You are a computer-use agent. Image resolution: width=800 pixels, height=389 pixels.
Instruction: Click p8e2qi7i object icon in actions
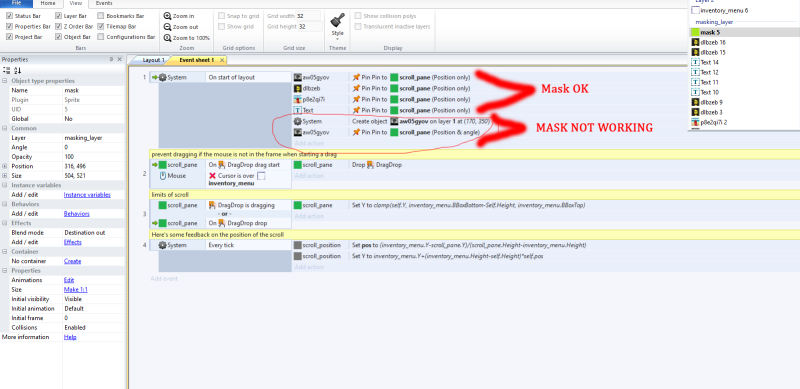(298, 100)
